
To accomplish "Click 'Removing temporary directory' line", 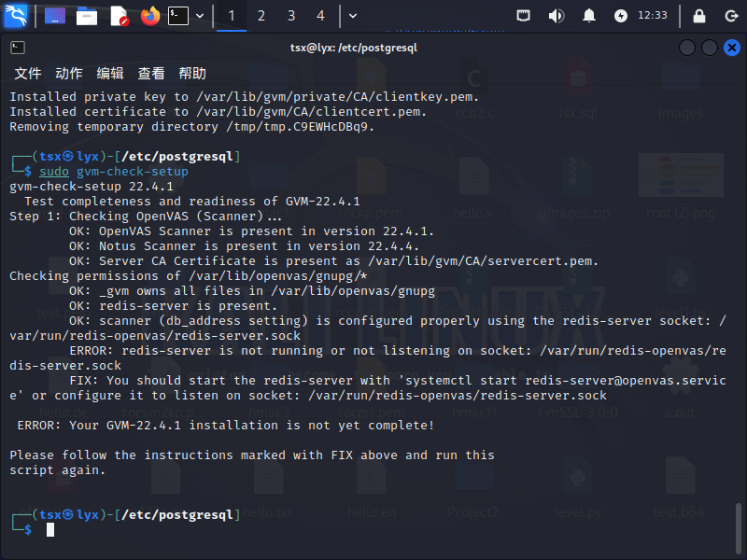I will pos(192,127).
